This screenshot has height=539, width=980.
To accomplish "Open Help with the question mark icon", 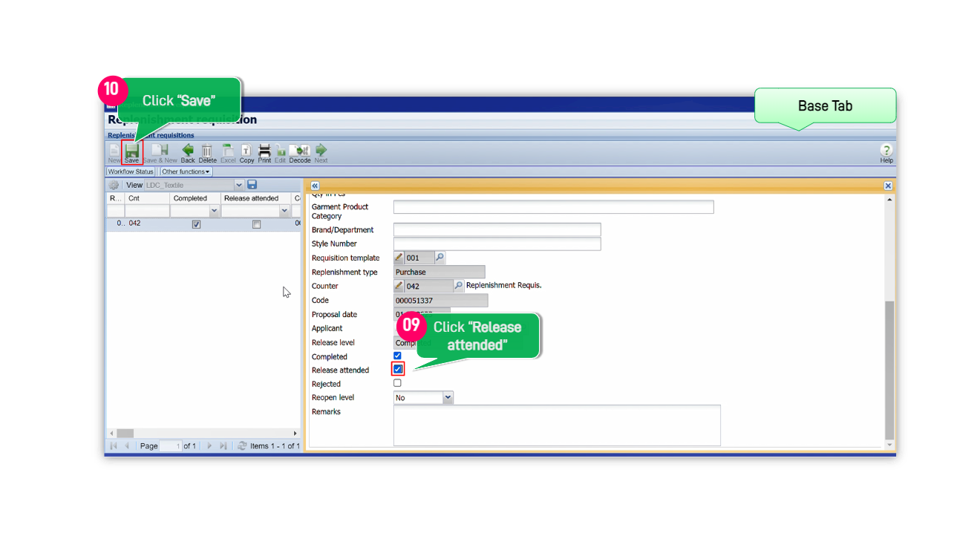I will (886, 150).
